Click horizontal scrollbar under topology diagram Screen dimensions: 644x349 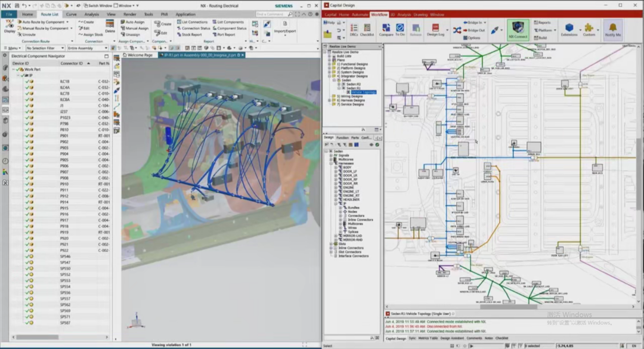[x=509, y=307]
